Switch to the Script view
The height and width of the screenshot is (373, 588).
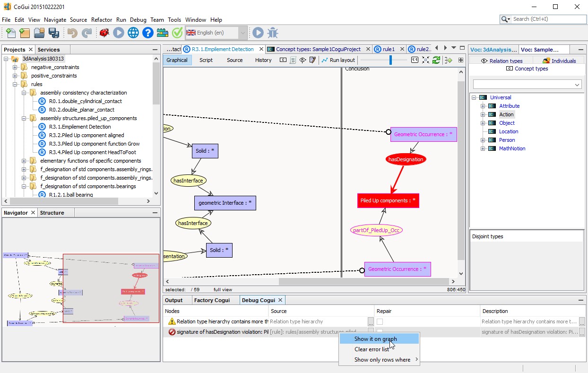(x=206, y=60)
